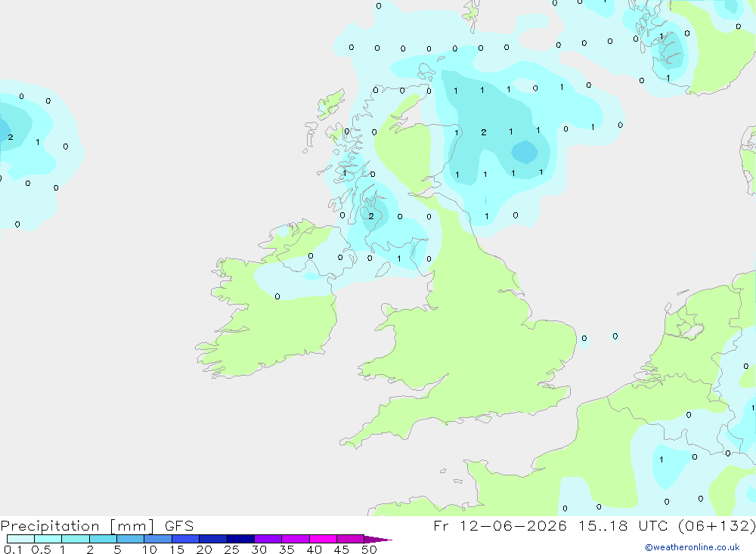Click the 1–2 mm legend color box
Viewport: 756px width, 554px height.
pyautogui.click(x=75, y=539)
